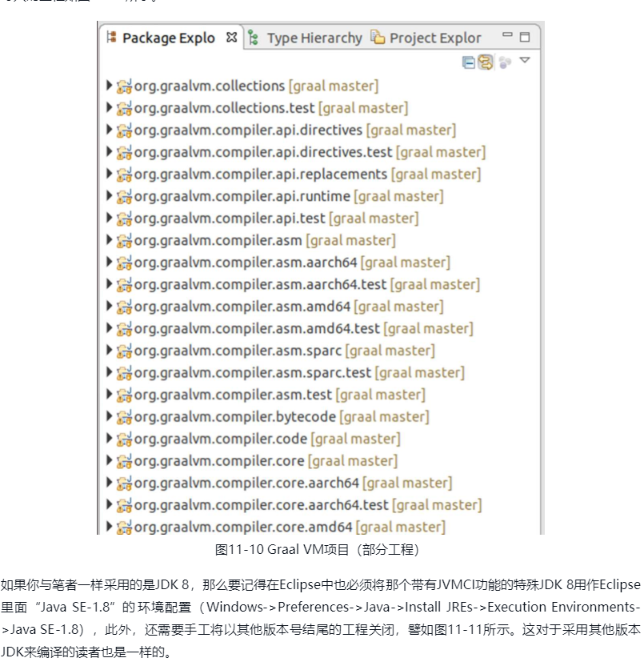Click the Project Explorer folder icon
This screenshot has width=644, height=662.
click(x=378, y=37)
